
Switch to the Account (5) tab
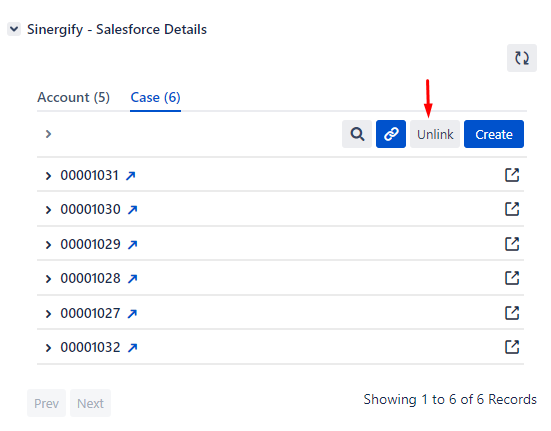73,97
